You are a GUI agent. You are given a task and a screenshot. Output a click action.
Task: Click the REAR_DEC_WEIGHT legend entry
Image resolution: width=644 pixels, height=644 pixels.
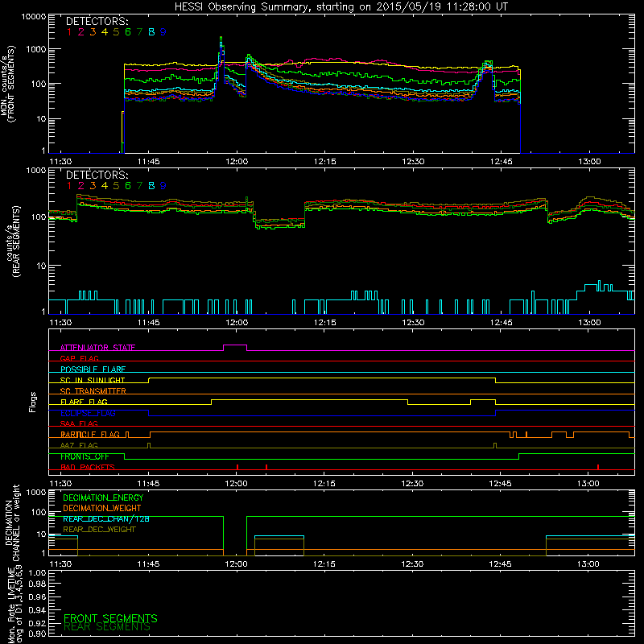click(99, 530)
